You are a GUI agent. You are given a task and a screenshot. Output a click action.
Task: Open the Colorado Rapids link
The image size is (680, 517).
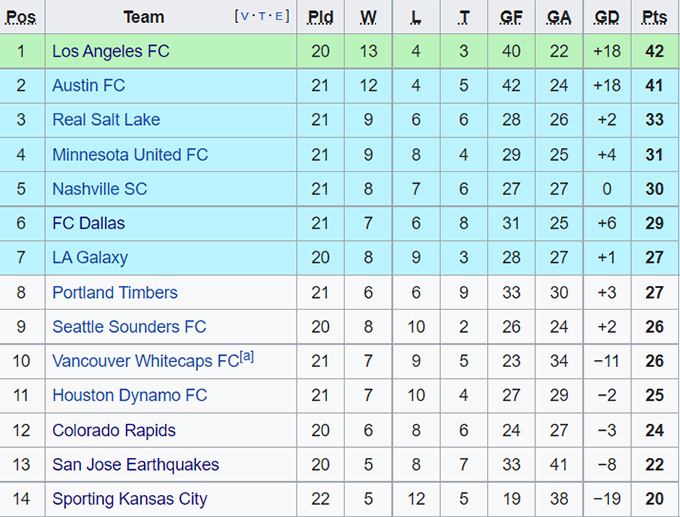[114, 431]
